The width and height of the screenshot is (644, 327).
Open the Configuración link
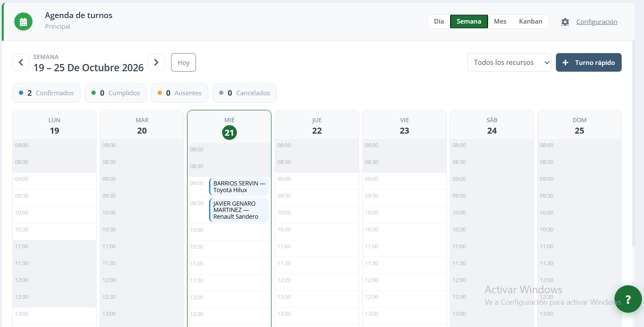click(597, 22)
